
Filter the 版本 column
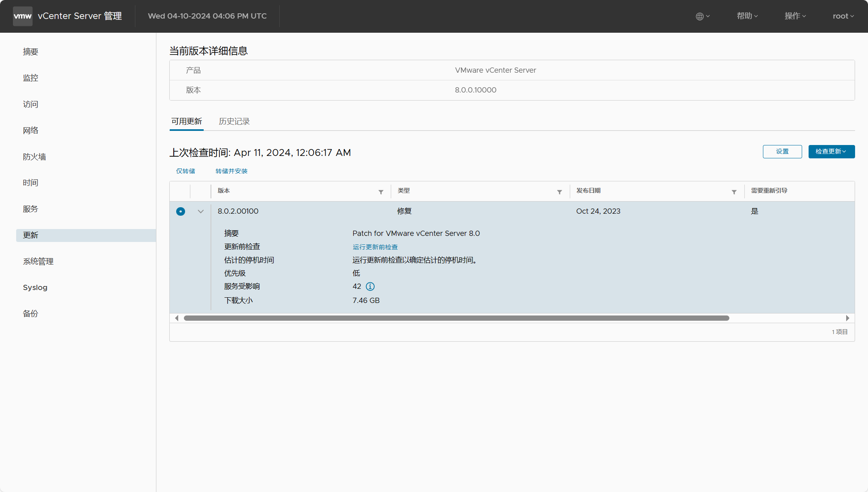(x=381, y=192)
